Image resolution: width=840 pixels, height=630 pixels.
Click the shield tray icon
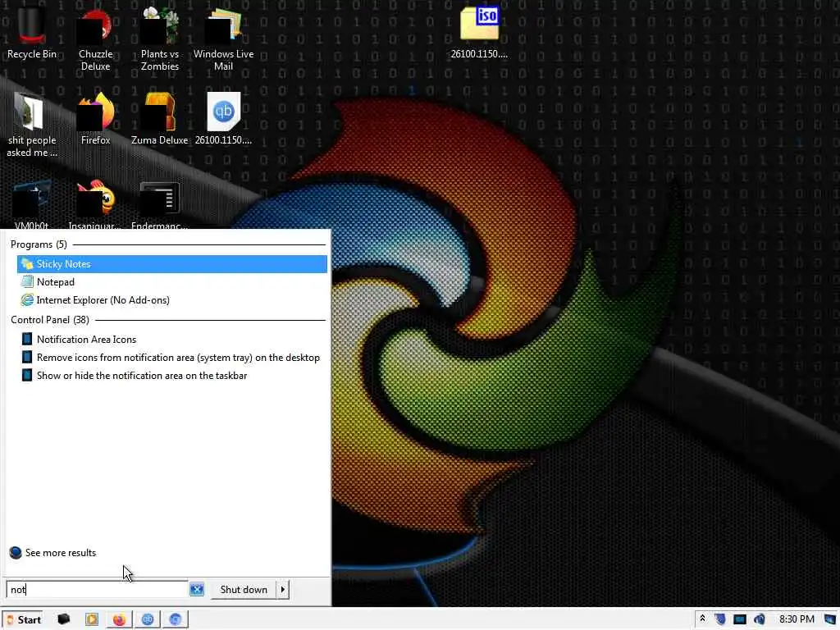(x=720, y=619)
